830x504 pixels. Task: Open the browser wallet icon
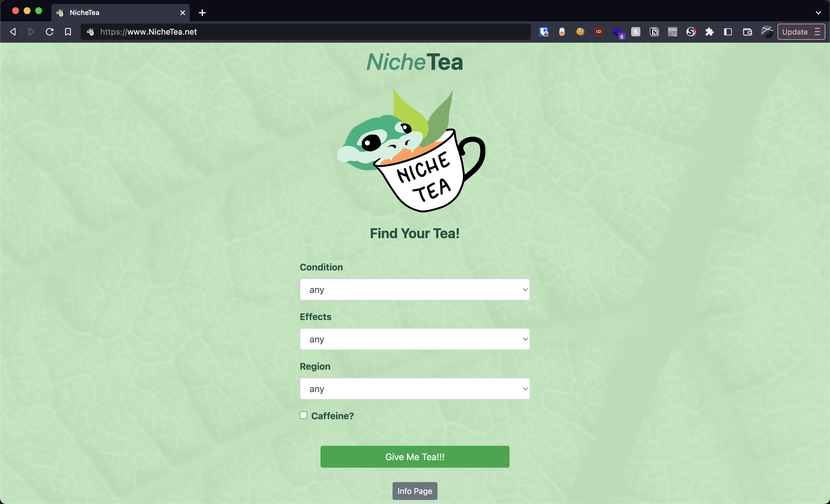pos(747,32)
